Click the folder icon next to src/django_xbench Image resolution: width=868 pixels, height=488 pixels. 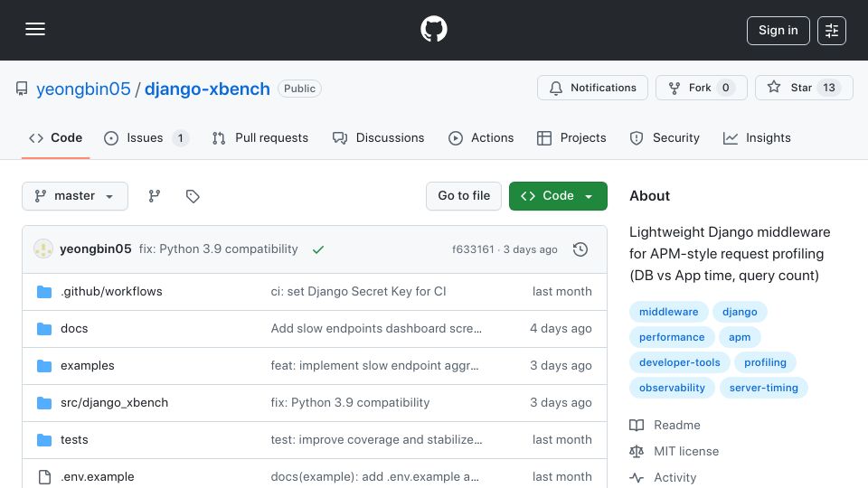pyautogui.click(x=44, y=403)
